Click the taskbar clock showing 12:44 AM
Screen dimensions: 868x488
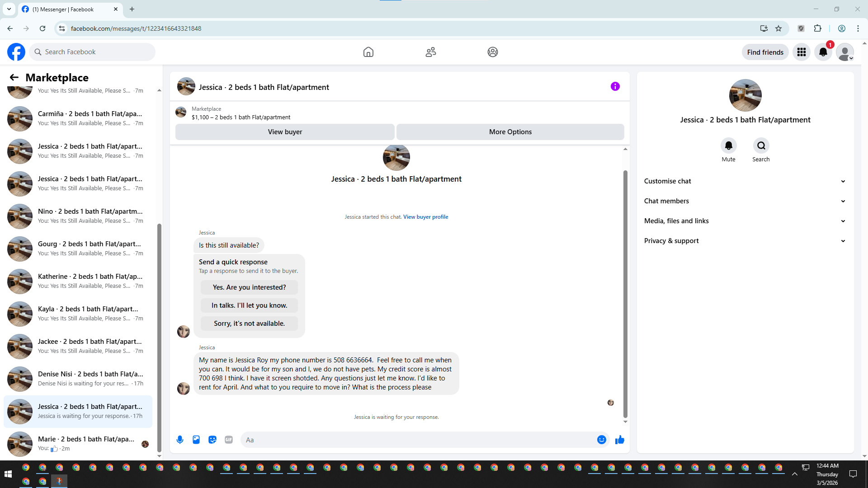pyautogui.click(x=827, y=474)
